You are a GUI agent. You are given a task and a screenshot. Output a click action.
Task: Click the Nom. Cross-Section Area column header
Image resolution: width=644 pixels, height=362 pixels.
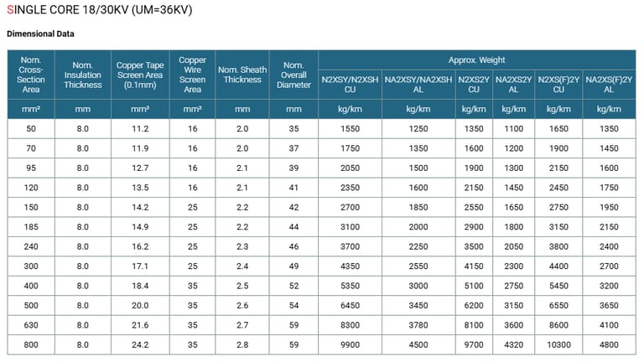tap(31, 74)
